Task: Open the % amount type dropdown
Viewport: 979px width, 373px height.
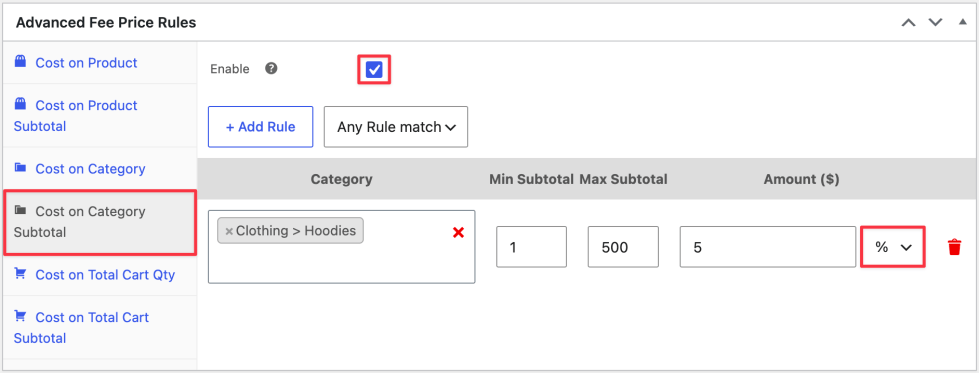Action: coord(892,247)
